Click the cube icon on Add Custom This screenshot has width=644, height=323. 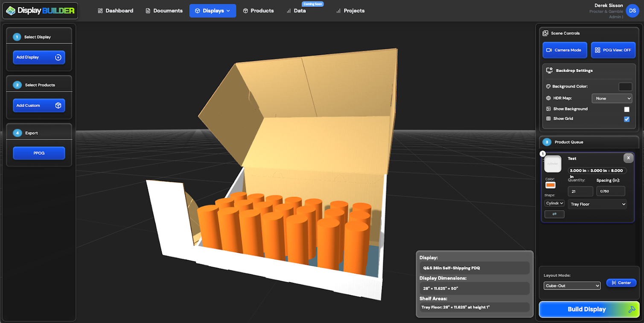[x=58, y=105]
